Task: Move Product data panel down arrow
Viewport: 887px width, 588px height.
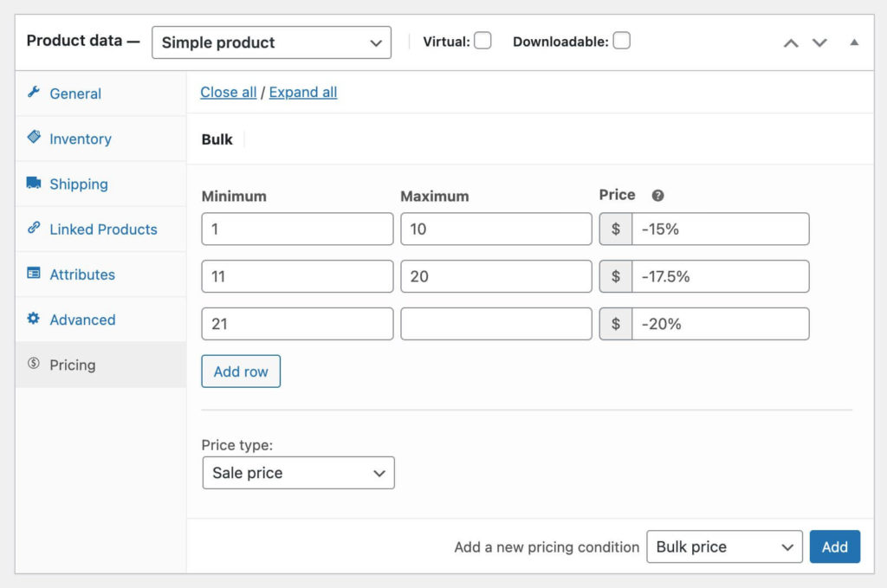Action: (819, 43)
